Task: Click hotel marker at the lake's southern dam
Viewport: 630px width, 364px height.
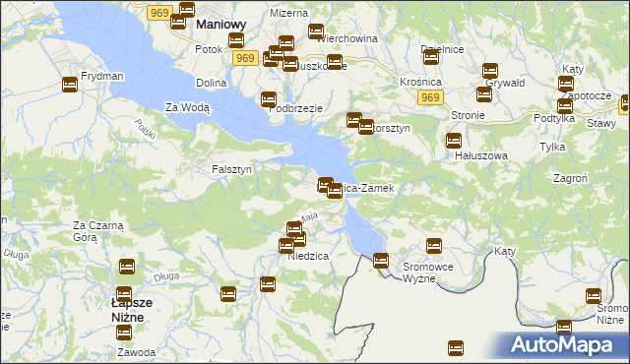Action: click(x=381, y=261)
